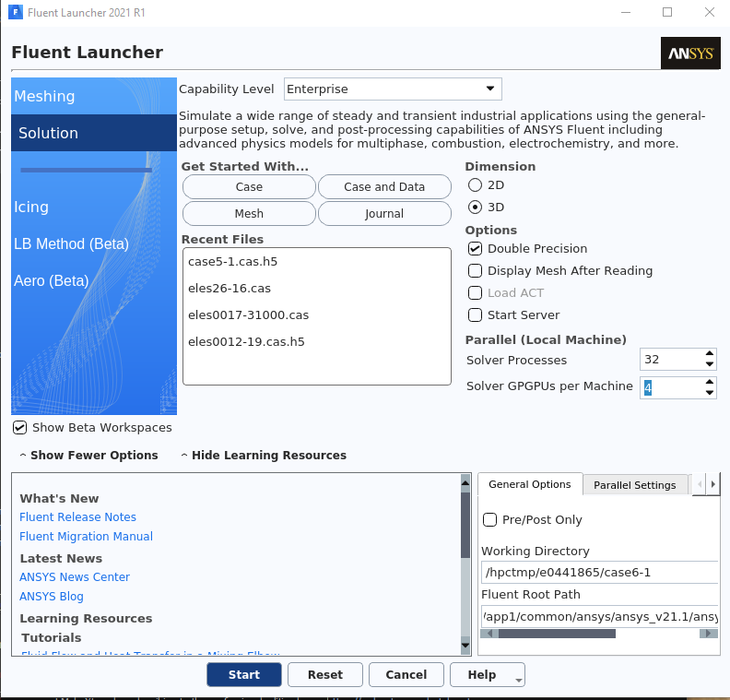Increase Solver GPGPUs per Machine value

point(709,382)
